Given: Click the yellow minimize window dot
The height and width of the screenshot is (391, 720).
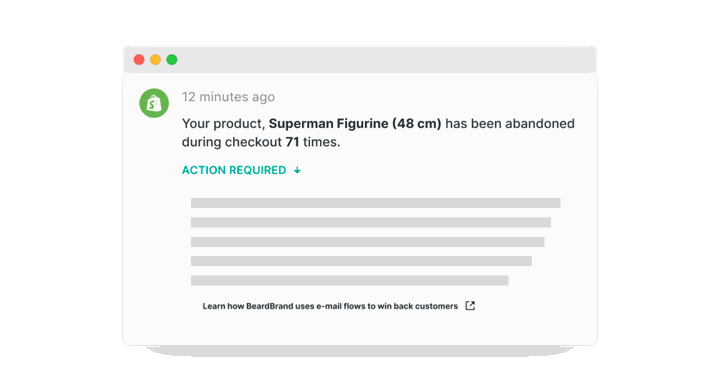Looking at the screenshot, I should (x=155, y=60).
